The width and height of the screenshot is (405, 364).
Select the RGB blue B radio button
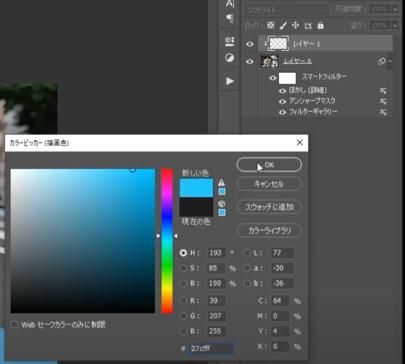pyautogui.click(x=183, y=331)
